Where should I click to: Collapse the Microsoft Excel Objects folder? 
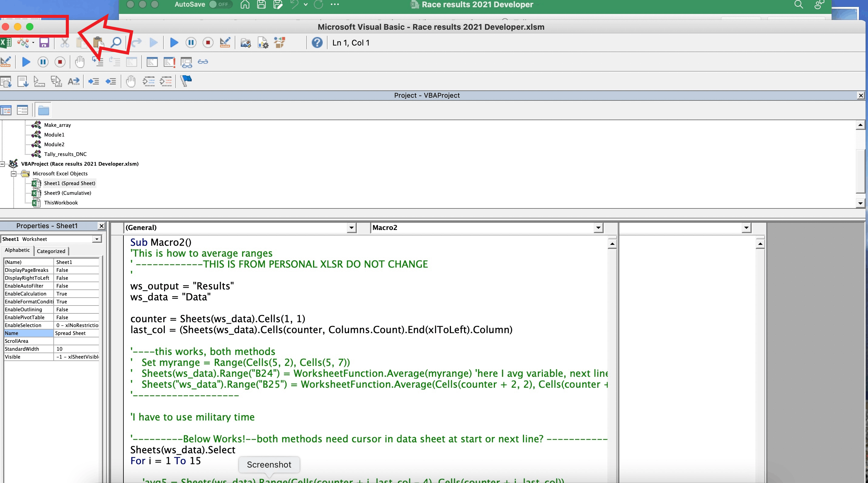(x=13, y=174)
